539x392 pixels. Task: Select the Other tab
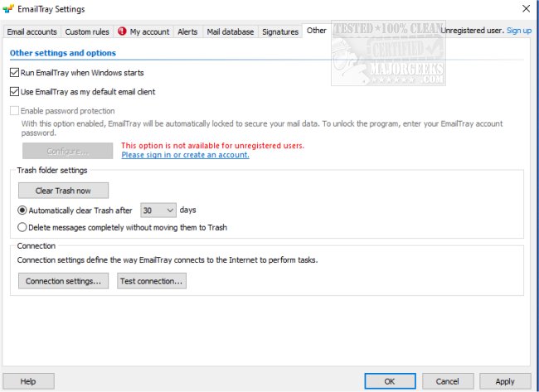(316, 31)
